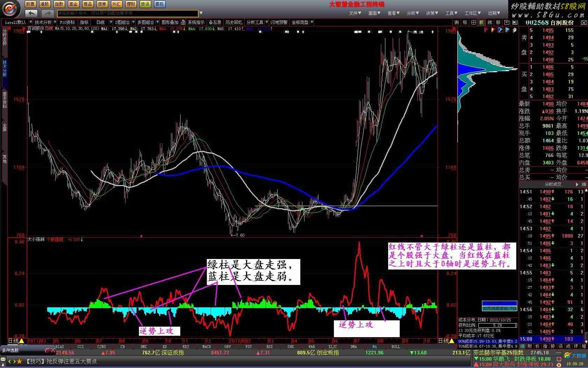
Task: Expand the 多图组合 dropdown arrow
Action: click(158, 22)
